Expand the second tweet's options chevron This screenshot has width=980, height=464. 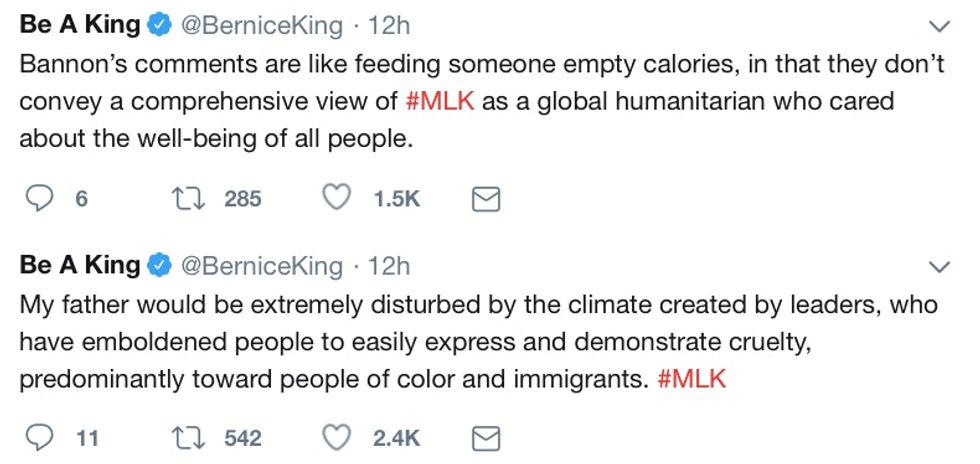(940, 266)
